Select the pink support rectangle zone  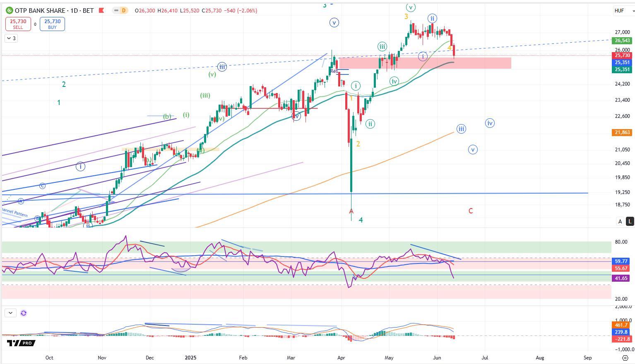425,63
